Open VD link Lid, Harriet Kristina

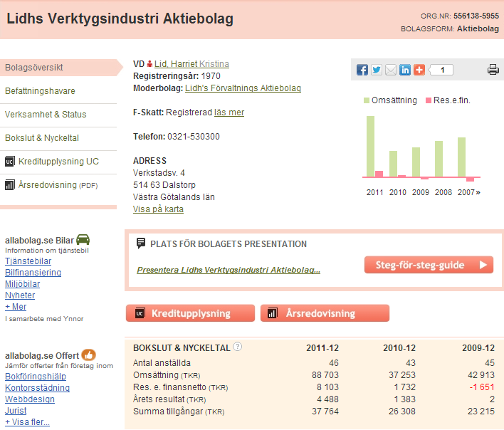pos(191,64)
